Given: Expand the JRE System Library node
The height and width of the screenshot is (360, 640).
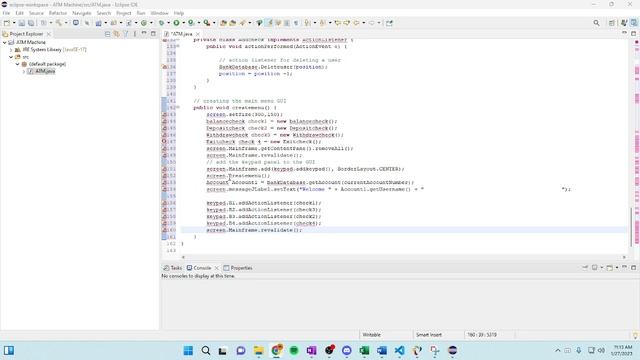Looking at the screenshot, I should click(11, 49).
